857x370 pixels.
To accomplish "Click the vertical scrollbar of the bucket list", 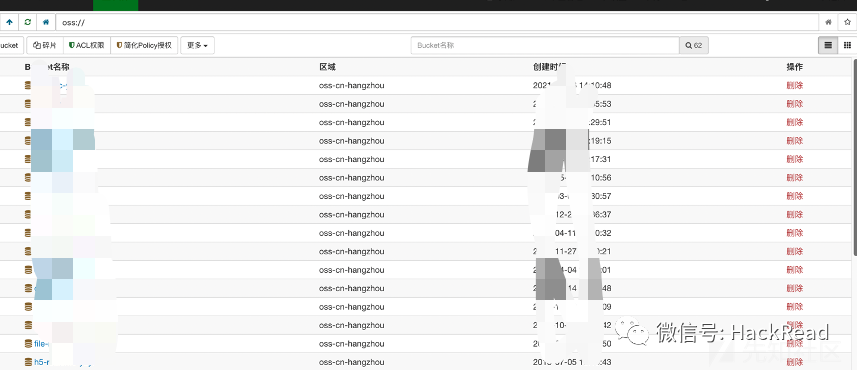I will tap(854, 158).
